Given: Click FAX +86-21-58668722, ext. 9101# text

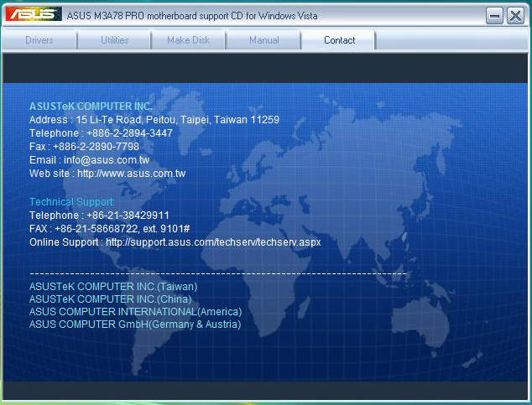Looking at the screenshot, I should click(x=110, y=229).
